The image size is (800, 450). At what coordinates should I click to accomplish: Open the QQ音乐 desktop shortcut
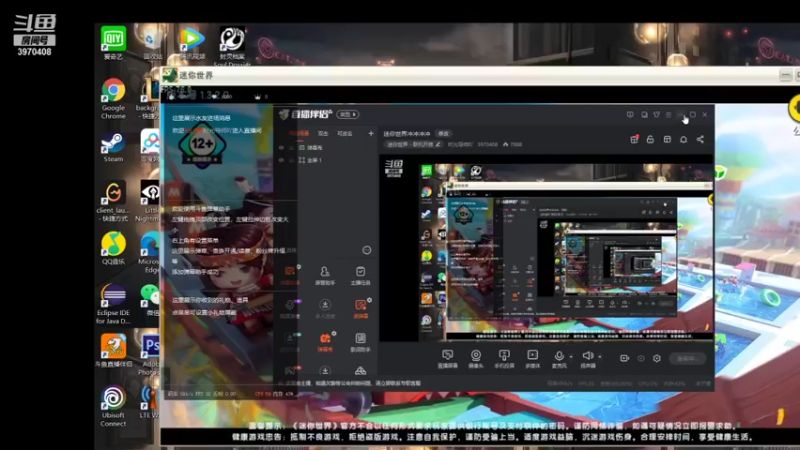pos(113,248)
